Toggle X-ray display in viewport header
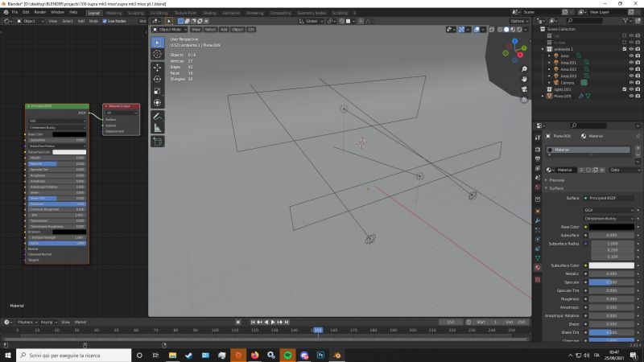This screenshot has width=644, height=362. tap(492, 30)
